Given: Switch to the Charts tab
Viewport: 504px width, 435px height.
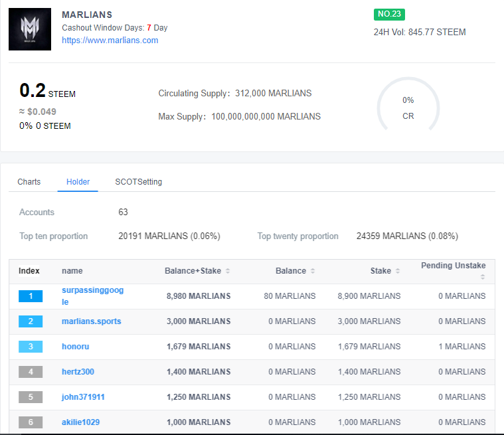Looking at the screenshot, I should [x=29, y=182].
